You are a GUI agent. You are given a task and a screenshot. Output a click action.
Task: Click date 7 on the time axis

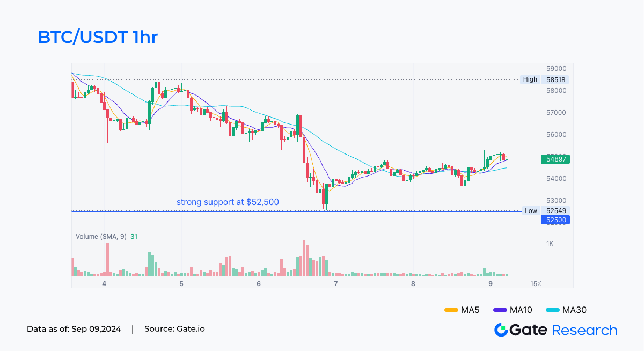click(x=335, y=283)
